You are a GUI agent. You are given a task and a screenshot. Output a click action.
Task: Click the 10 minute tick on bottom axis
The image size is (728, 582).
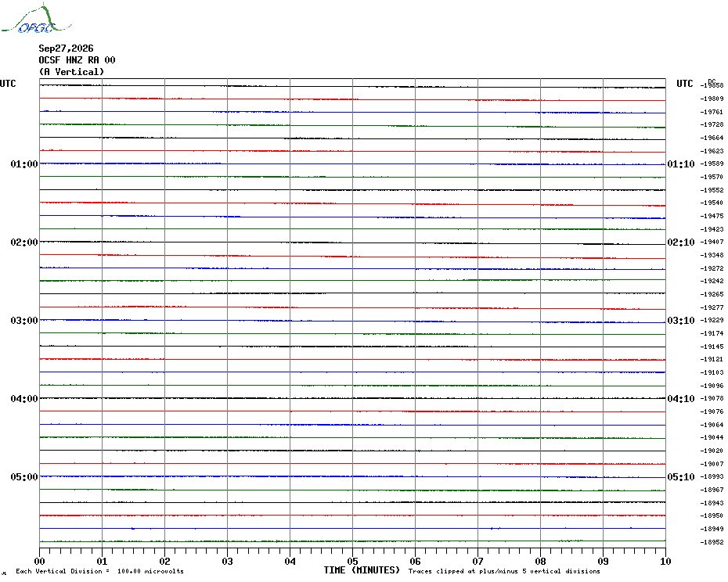pos(665,561)
